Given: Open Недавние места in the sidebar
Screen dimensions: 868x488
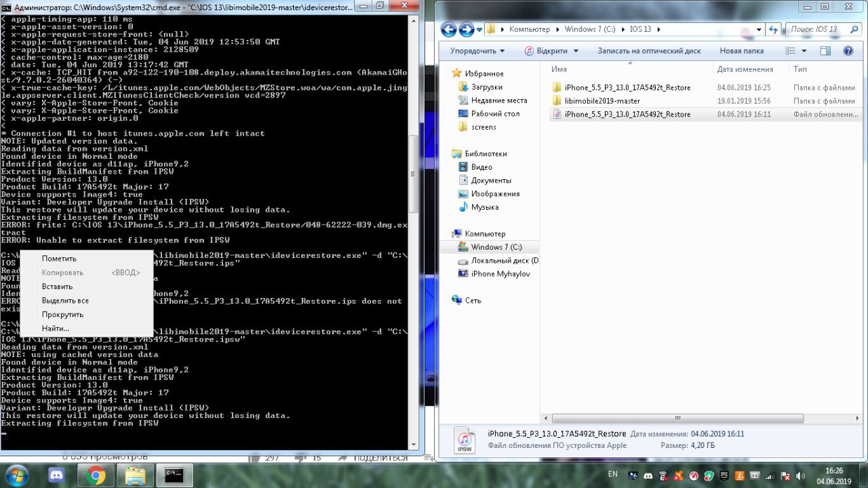Looking at the screenshot, I should [x=499, y=100].
